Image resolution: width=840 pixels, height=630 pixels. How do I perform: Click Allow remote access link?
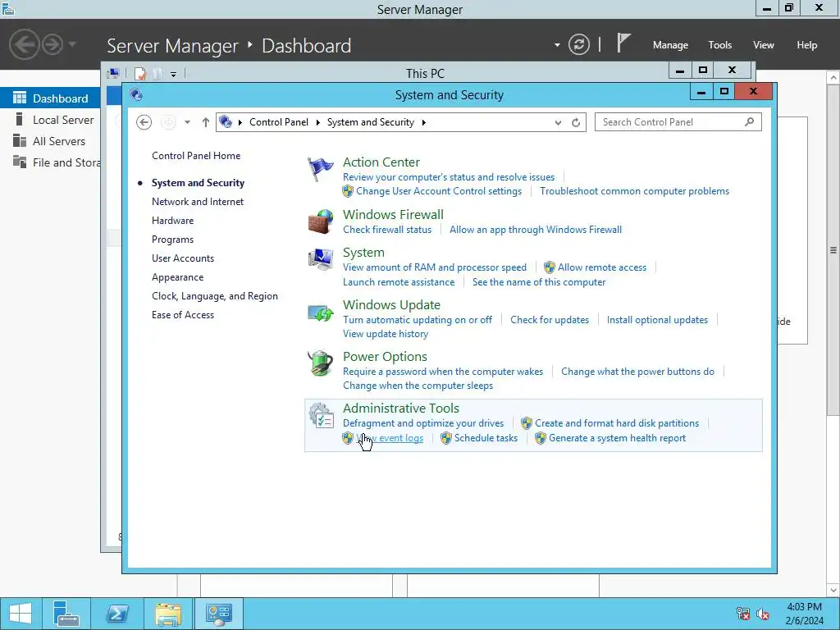[x=602, y=267]
